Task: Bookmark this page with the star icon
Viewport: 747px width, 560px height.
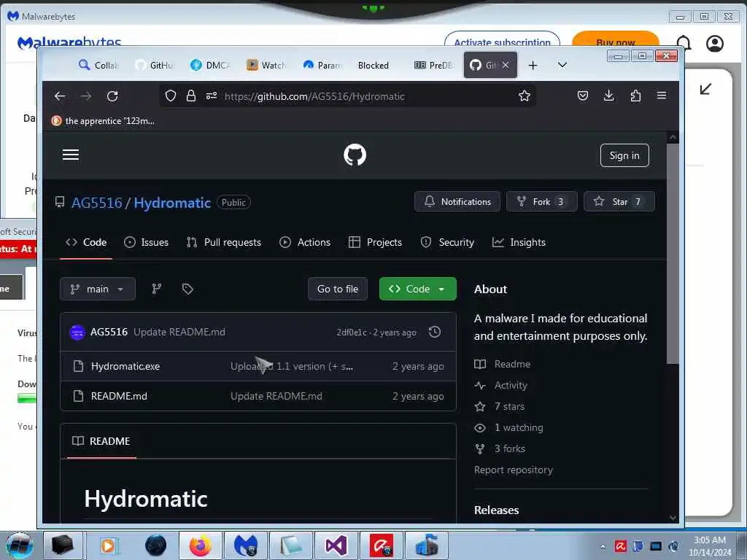Action: click(525, 96)
